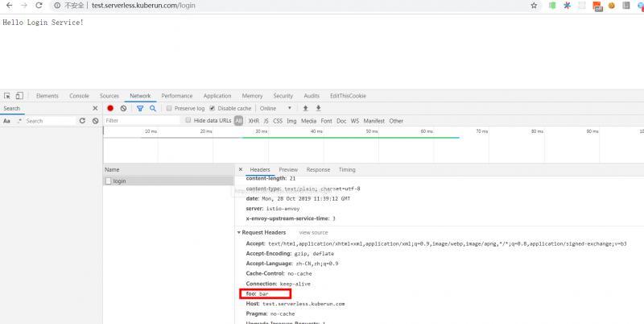
Task: Switch to the Response tab
Action: click(318, 169)
